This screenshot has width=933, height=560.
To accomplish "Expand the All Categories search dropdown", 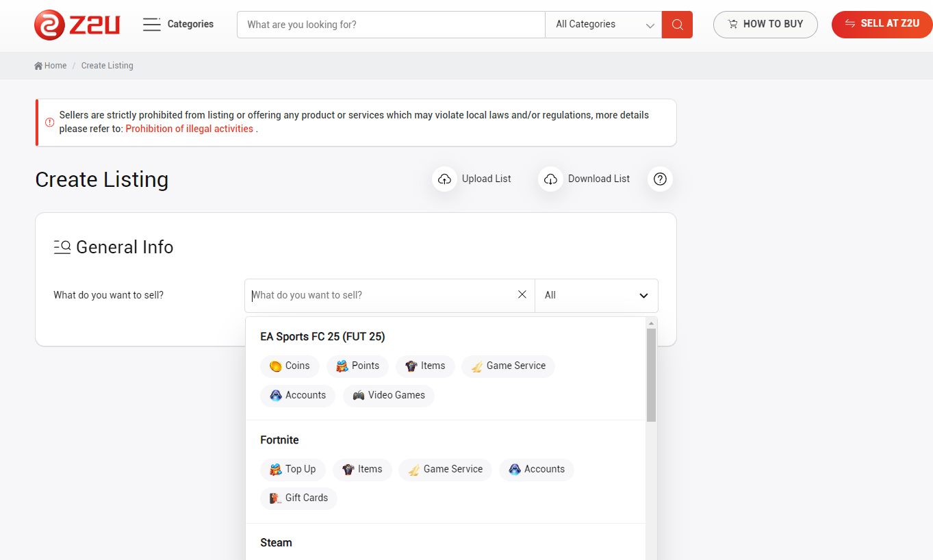I will click(604, 25).
